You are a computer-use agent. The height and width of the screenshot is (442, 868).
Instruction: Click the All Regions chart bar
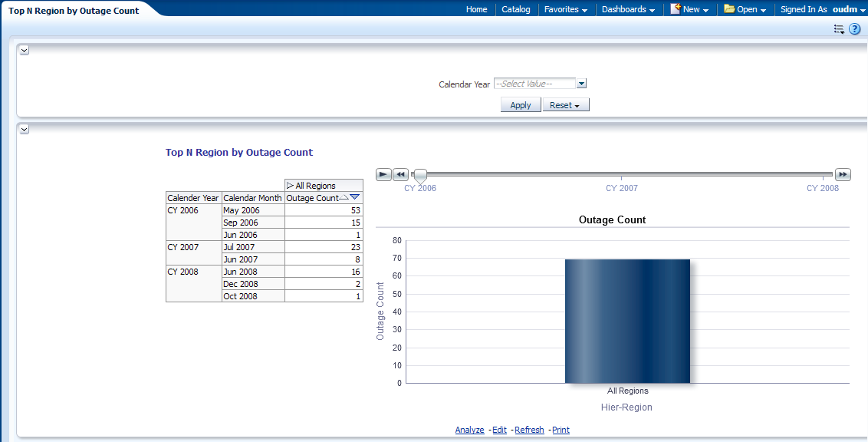(627, 322)
